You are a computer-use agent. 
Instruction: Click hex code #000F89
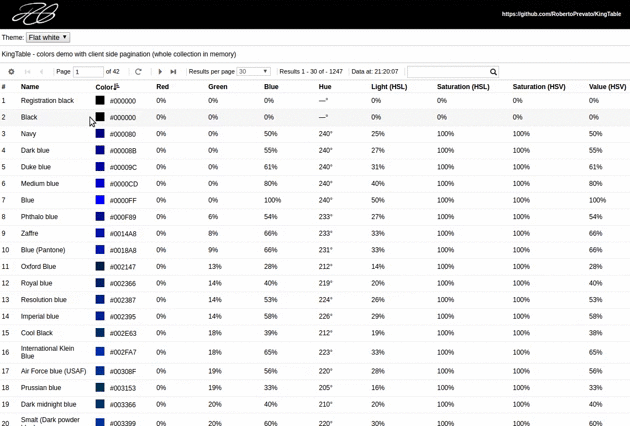click(x=123, y=217)
